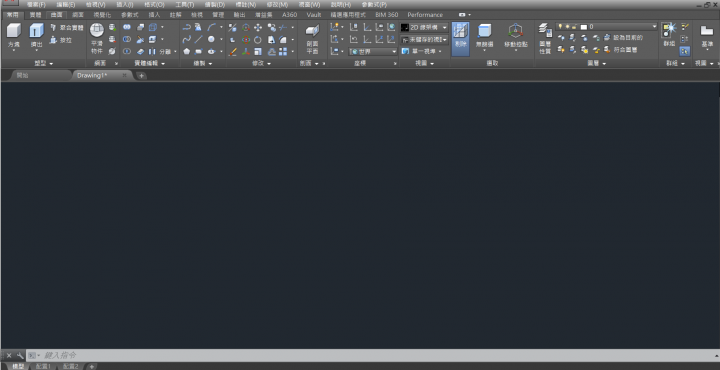Toggle layer freeze sun icon in layer dropdown
The image size is (720, 370).
point(567,27)
